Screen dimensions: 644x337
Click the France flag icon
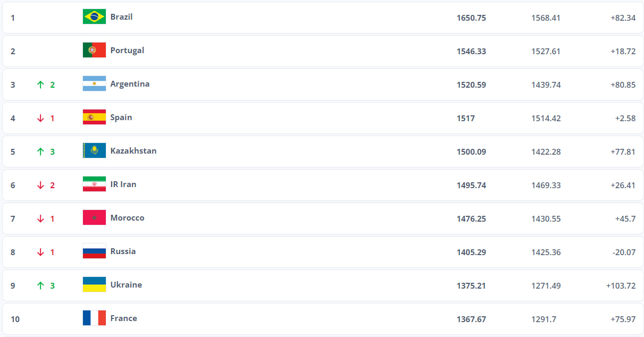pyautogui.click(x=94, y=318)
